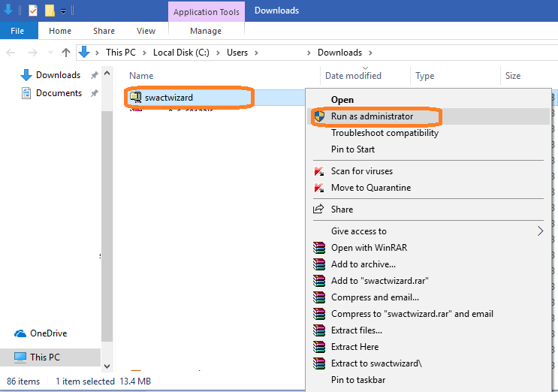
Task: Switch to the Home ribbon tab
Action: coord(60,31)
